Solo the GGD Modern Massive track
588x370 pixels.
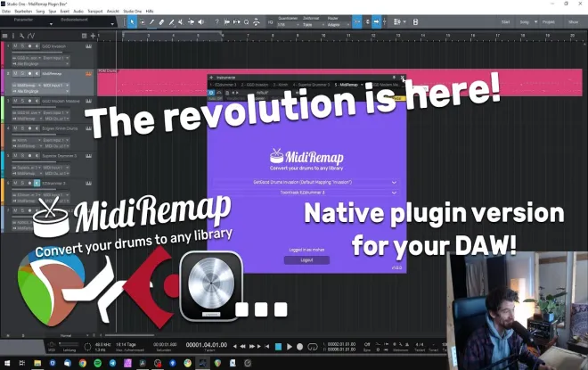[22, 101]
